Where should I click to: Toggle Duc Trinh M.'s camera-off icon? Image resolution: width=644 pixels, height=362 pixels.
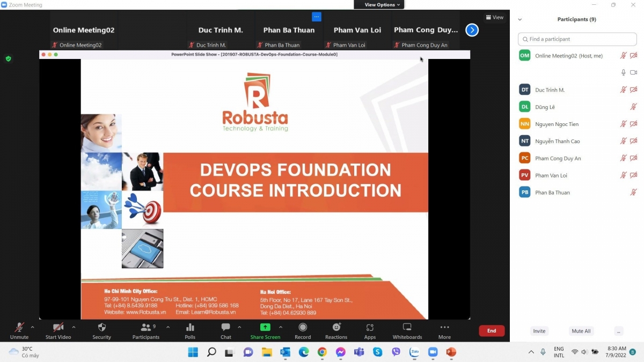(x=634, y=90)
